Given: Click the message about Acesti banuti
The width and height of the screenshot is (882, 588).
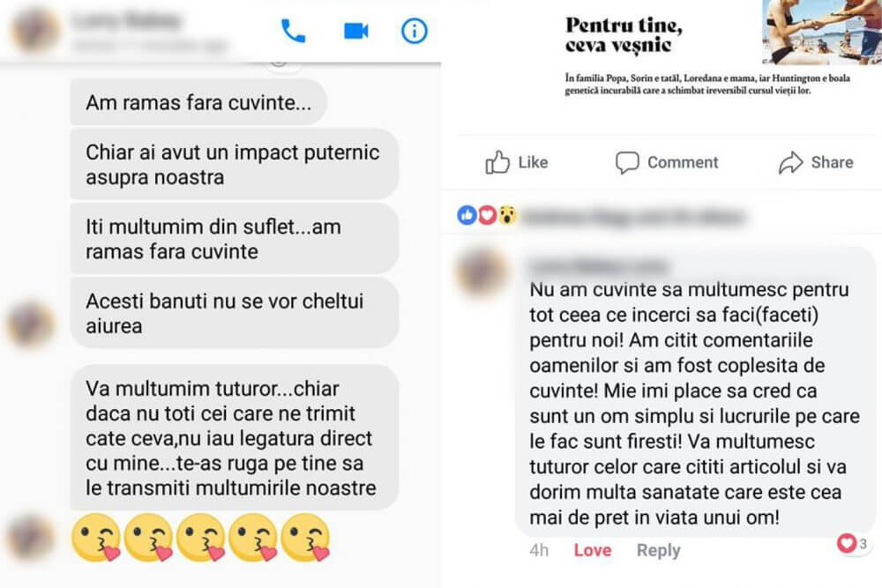Looking at the screenshot, I should pyautogui.click(x=235, y=313).
